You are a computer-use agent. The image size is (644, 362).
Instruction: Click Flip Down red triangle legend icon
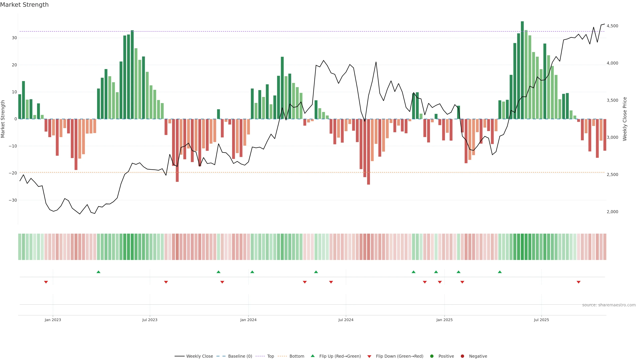(x=369, y=356)
